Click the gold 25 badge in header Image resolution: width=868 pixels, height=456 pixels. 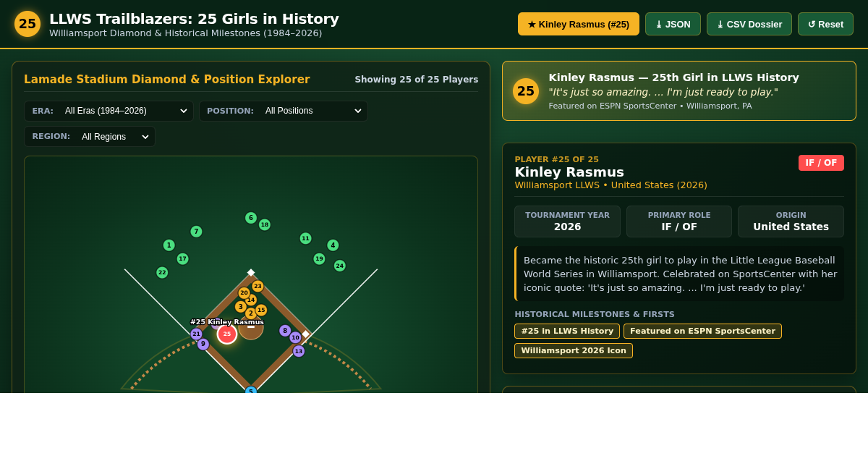pos(27,24)
